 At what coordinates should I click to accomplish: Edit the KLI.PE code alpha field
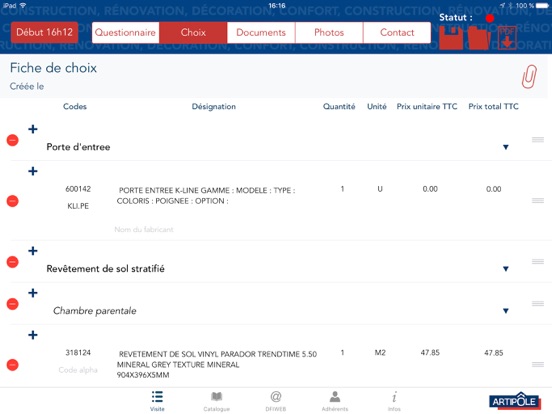coord(78,206)
